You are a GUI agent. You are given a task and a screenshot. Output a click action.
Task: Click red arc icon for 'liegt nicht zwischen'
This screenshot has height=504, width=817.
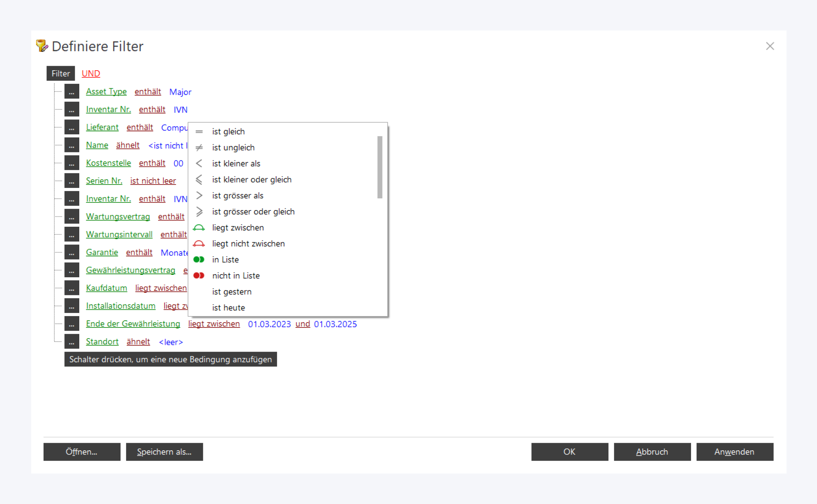(x=199, y=244)
